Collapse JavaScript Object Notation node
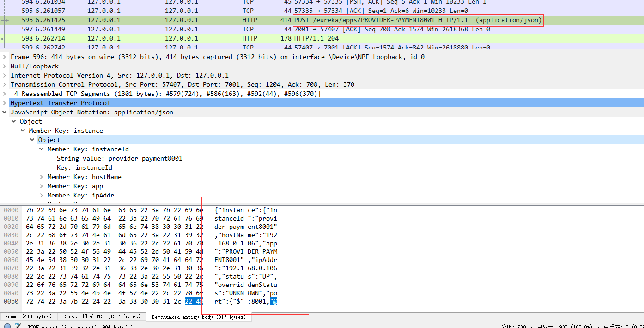Viewport: 644px width, 328px height. 5,112
